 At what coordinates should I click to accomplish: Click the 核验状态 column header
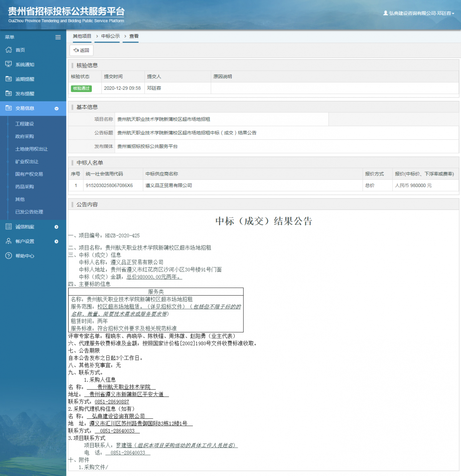point(80,76)
